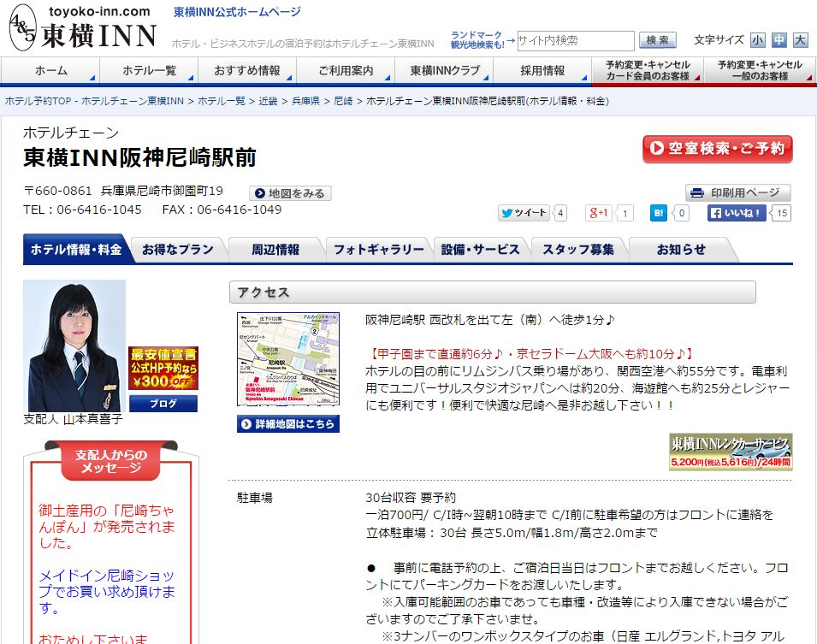Switch to the フォトギャラリー tab
817x644 pixels.
(x=378, y=250)
